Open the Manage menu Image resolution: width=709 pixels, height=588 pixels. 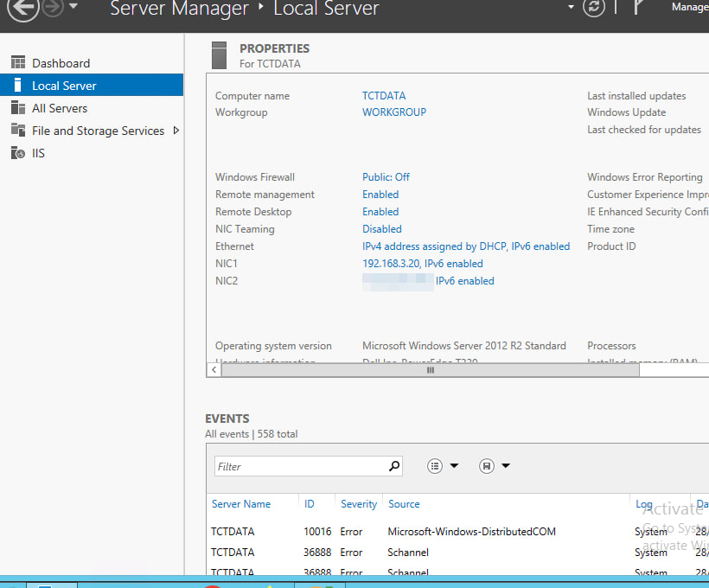[690, 7]
